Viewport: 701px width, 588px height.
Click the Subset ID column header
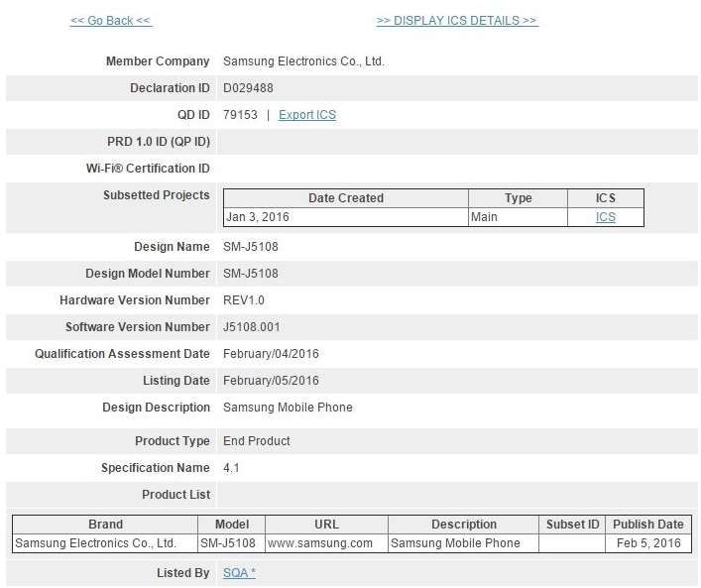tap(572, 525)
